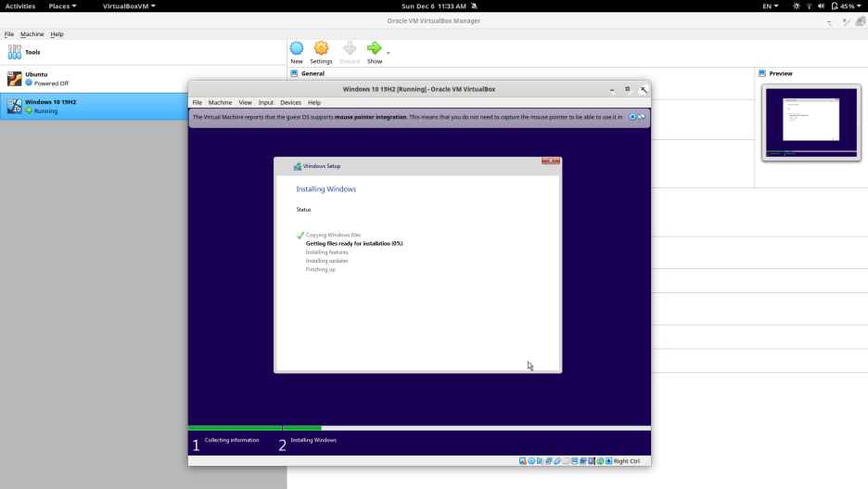Click keyboard capture status icon
The image size is (868, 489).
(x=609, y=461)
